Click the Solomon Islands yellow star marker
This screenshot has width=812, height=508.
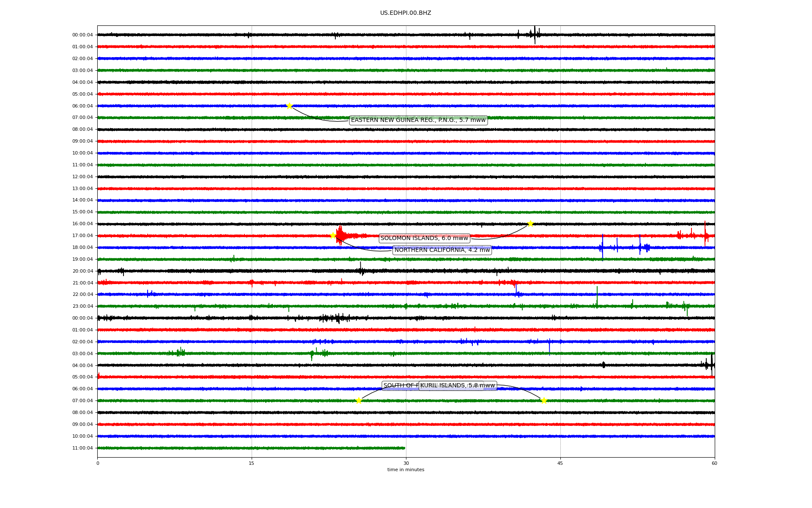point(530,224)
